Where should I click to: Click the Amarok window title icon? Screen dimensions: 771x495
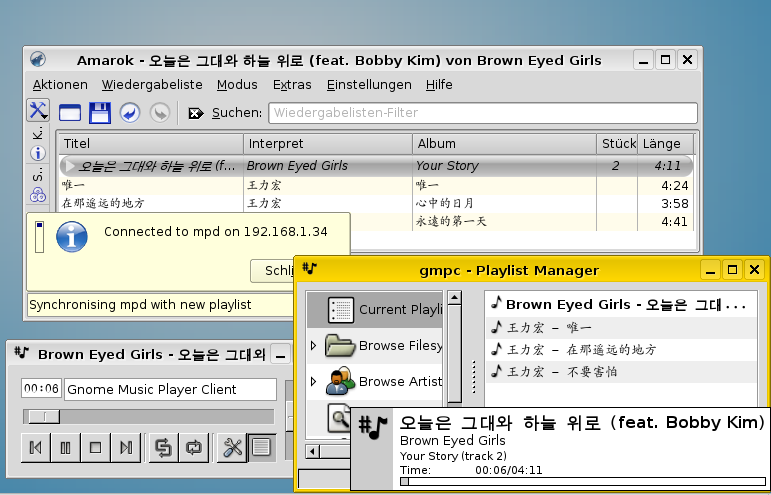38,59
